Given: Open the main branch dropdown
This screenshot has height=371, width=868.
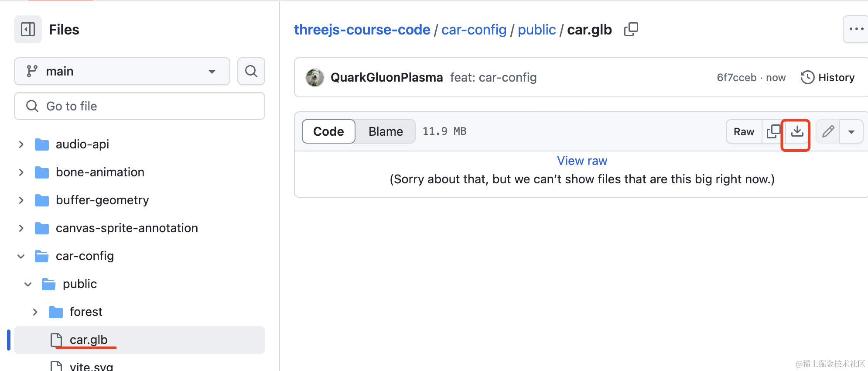Looking at the screenshot, I should coord(122,71).
